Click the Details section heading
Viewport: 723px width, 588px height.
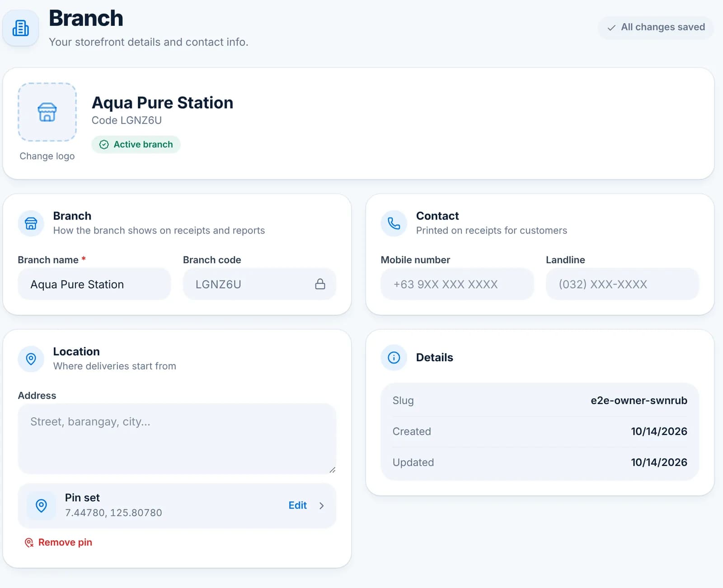pos(434,357)
